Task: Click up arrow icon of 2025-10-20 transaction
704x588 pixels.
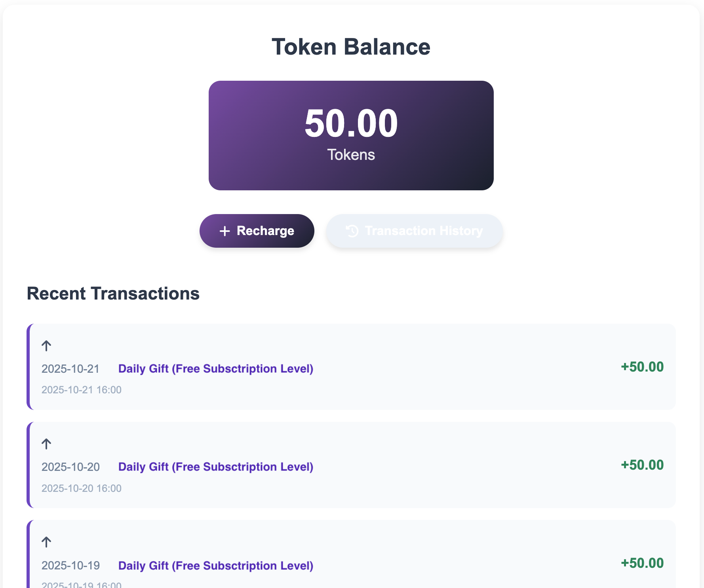Action: point(46,444)
